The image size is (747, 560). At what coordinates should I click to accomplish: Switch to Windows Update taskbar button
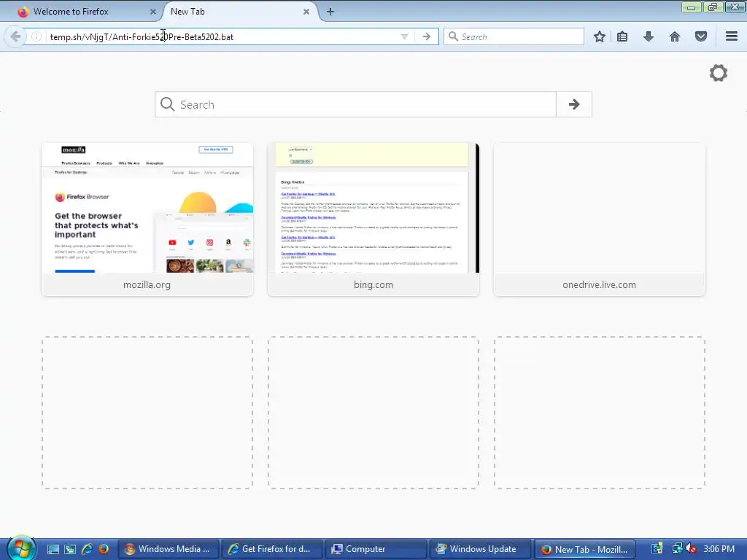[480, 549]
